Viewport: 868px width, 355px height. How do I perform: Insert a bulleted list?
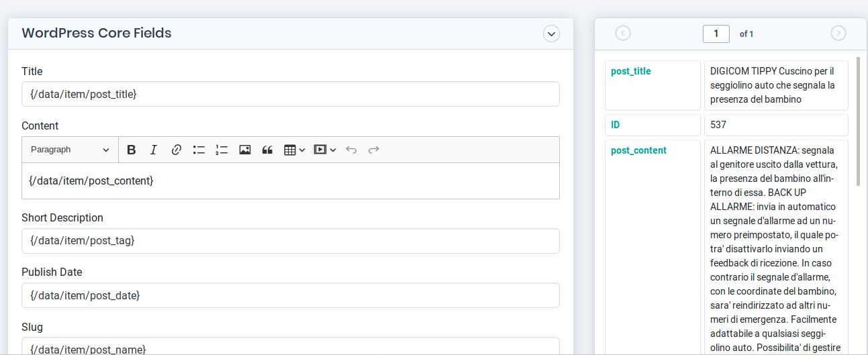click(x=199, y=150)
